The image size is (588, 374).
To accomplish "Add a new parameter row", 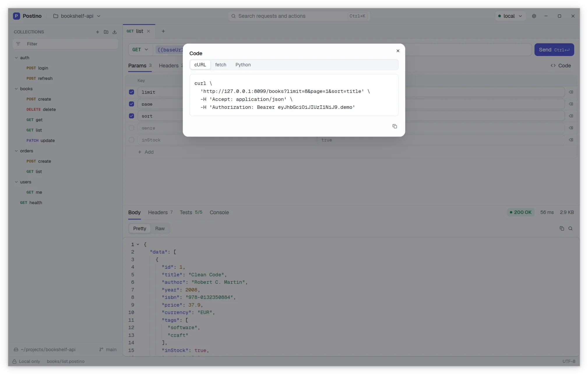I will click(146, 152).
